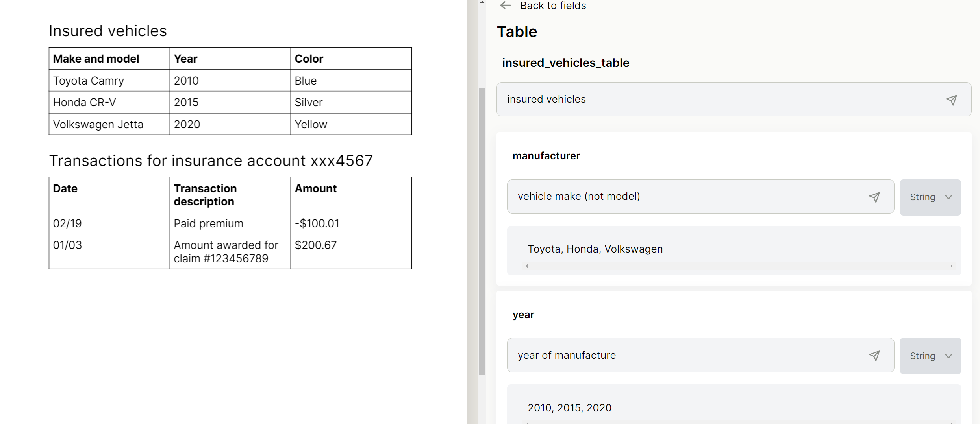The width and height of the screenshot is (980, 424).
Task: Click the 'Make and model' table header
Action: tap(109, 59)
